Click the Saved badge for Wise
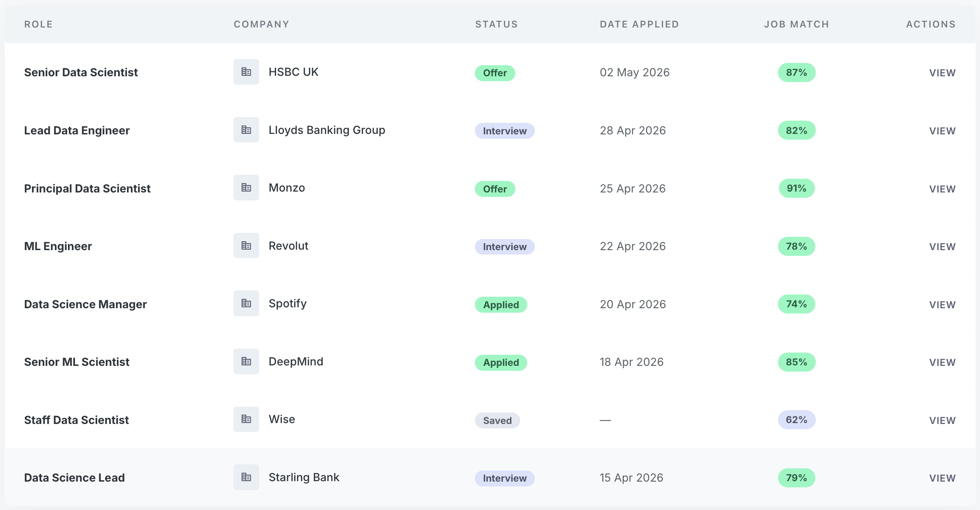Image resolution: width=980 pixels, height=510 pixels. click(498, 420)
